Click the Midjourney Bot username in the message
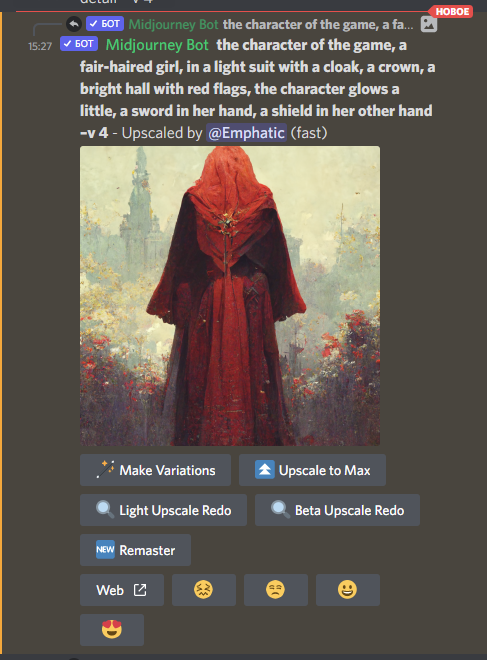This screenshot has width=487, height=660. coord(157,45)
